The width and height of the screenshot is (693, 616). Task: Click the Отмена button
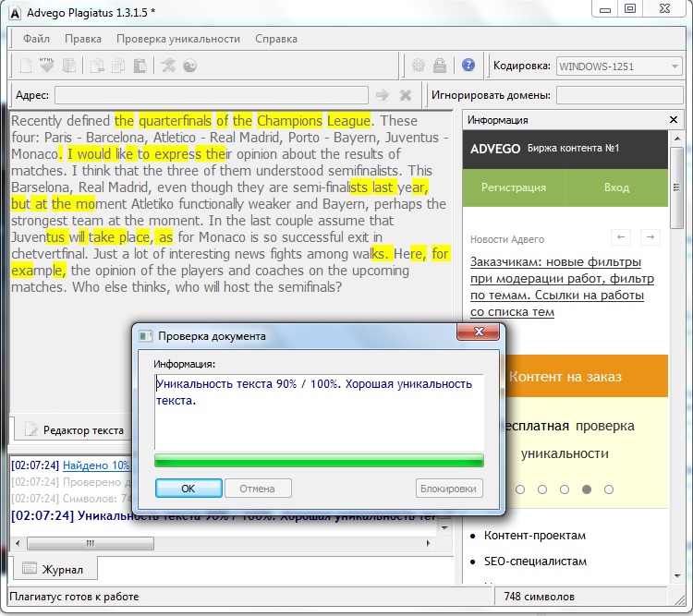click(258, 489)
